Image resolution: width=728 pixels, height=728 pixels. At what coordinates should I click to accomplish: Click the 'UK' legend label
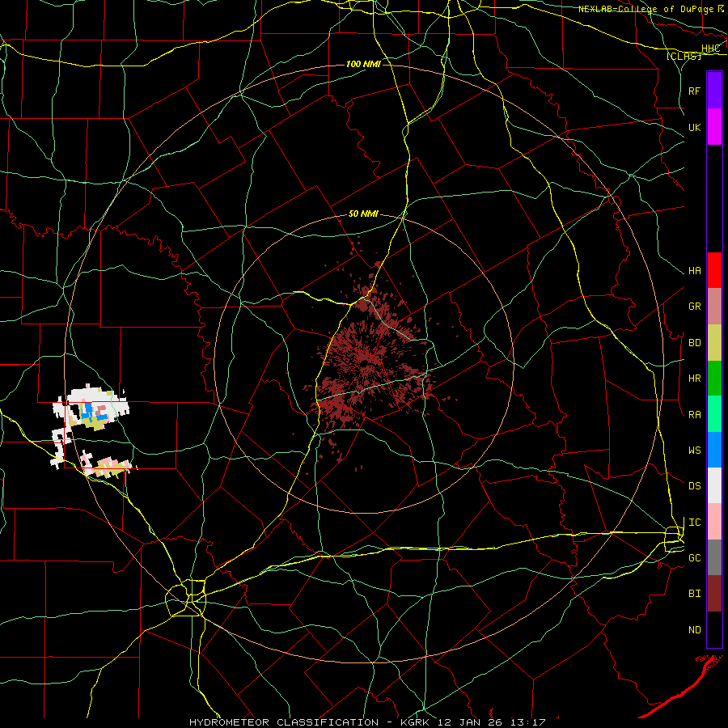pyautogui.click(x=694, y=127)
